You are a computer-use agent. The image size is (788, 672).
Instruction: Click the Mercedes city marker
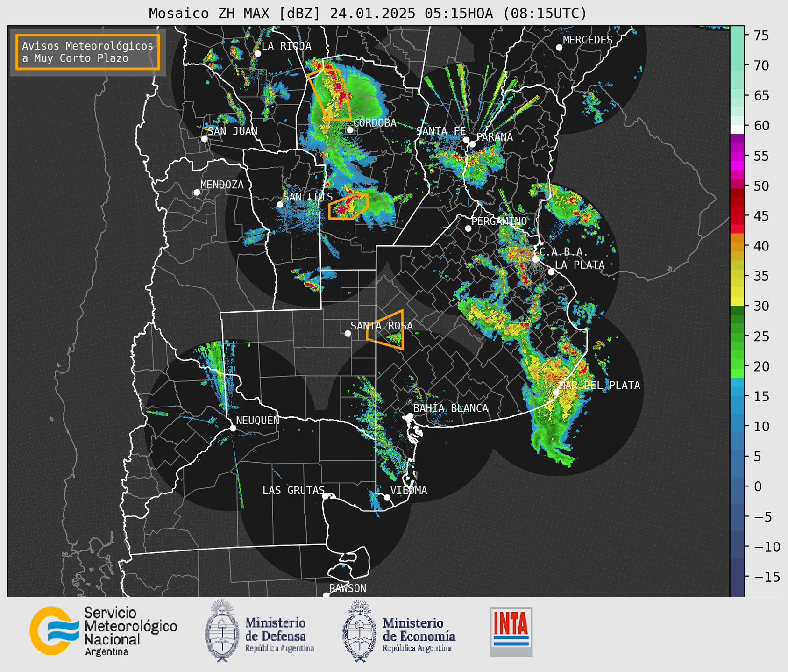(x=559, y=48)
